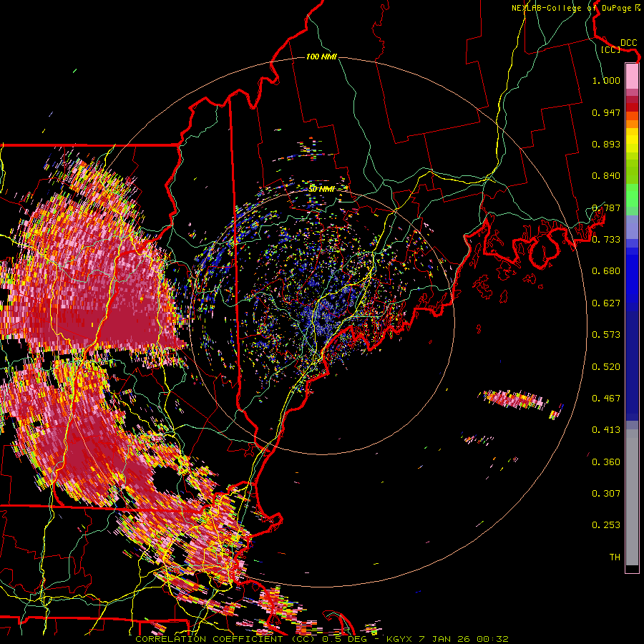The height and width of the screenshot is (644, 644).
Task: Pick the bright green segment of color bar
Action: (x=632, y=195)
